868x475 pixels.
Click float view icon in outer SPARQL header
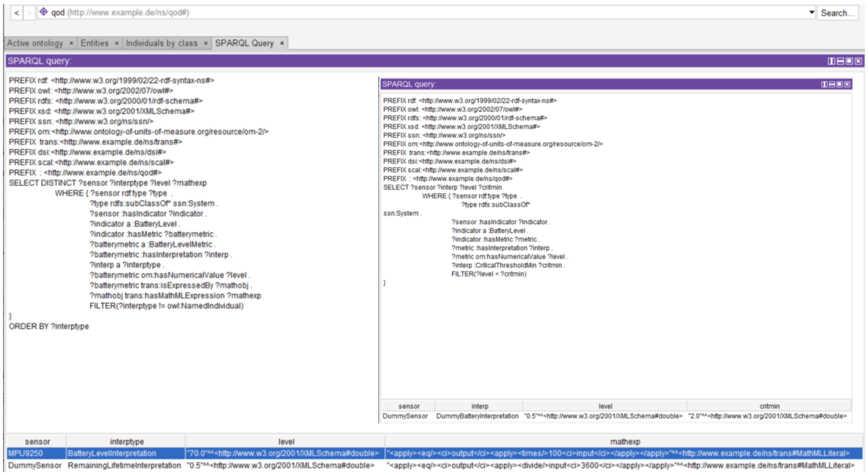tap(849, 61)
